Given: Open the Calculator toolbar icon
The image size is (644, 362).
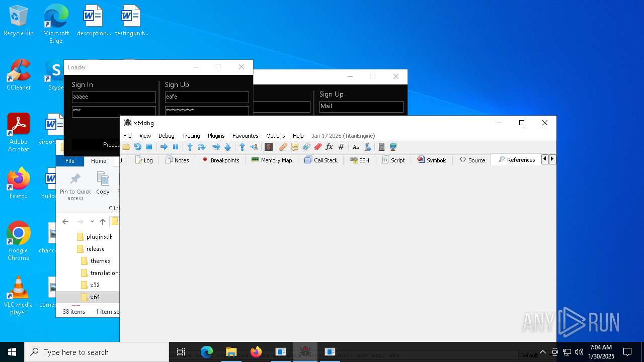Looking at the screenshot, I should click(x=381, y=147).
